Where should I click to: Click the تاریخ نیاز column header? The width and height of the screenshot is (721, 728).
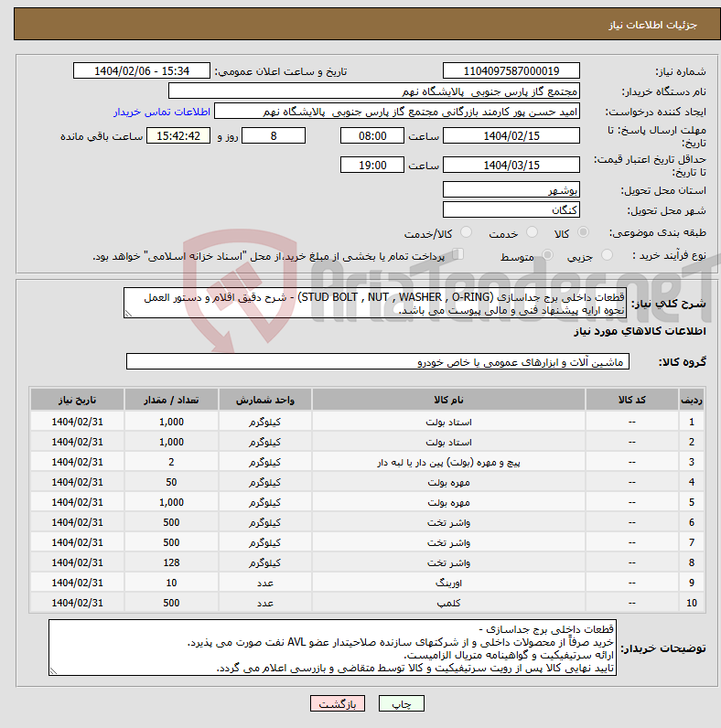[77, 400]
